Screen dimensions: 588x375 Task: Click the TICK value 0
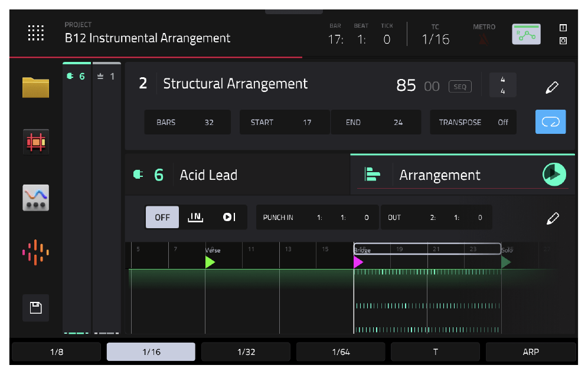pyautogui.click(x=387, y=40)
